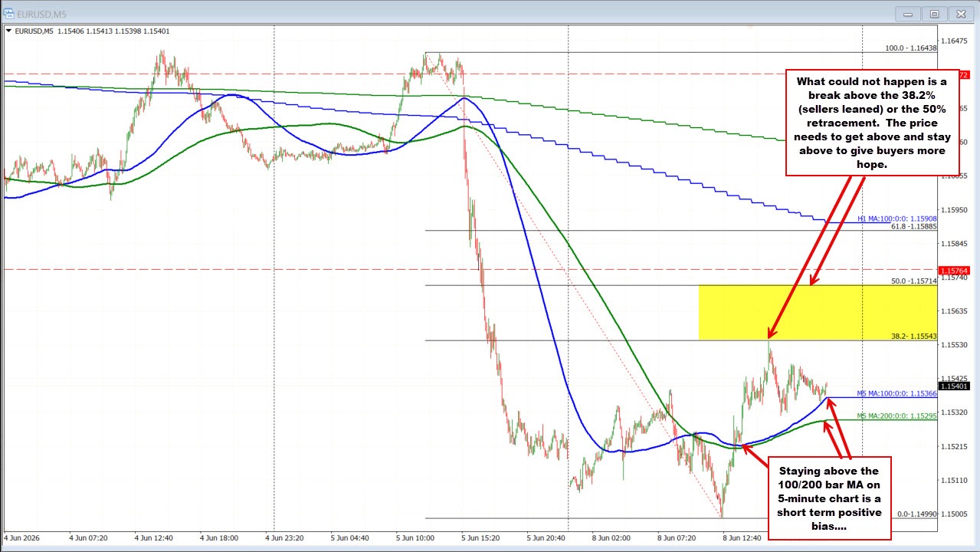Click the 1.15215 price scale value
Viewport: 980px width, 552px height.
(955, 446)
